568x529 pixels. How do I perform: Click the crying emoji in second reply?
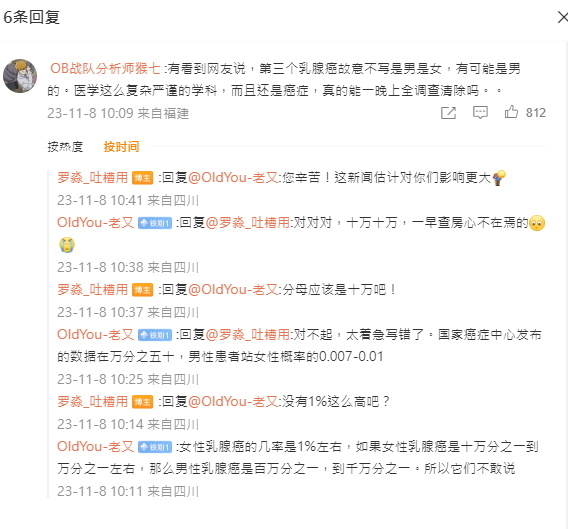[67, 245]
